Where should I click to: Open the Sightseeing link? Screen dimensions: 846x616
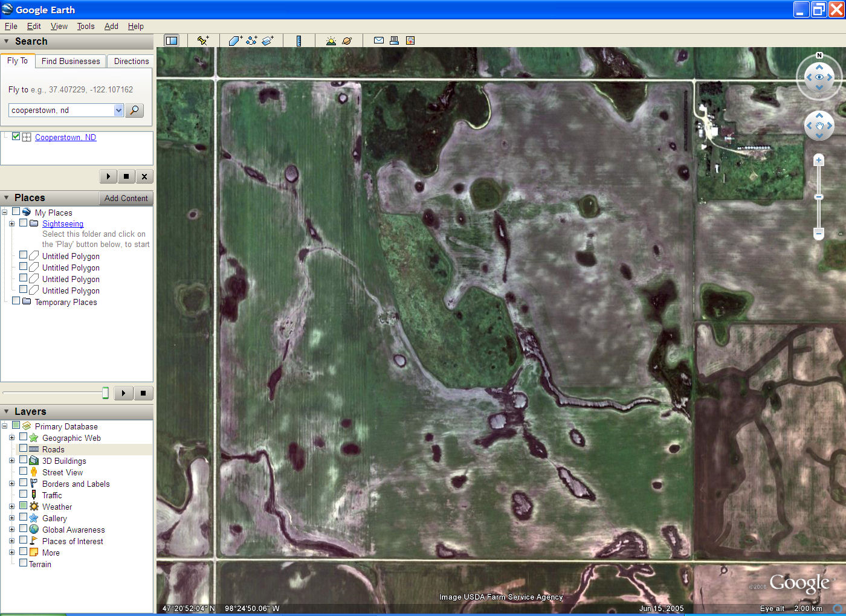[63, 223]
